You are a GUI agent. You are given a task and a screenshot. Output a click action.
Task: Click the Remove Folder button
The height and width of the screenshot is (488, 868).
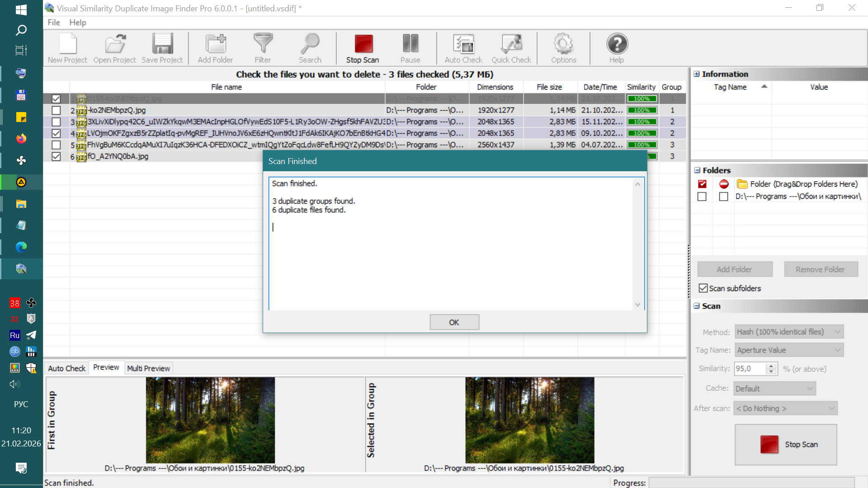[x=820, y=269]
